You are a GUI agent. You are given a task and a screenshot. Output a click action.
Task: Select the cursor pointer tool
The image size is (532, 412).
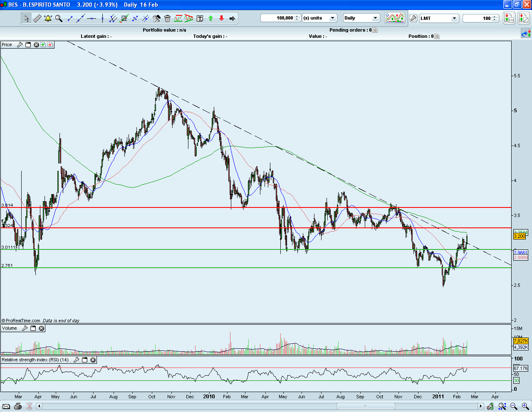(27, 18)
